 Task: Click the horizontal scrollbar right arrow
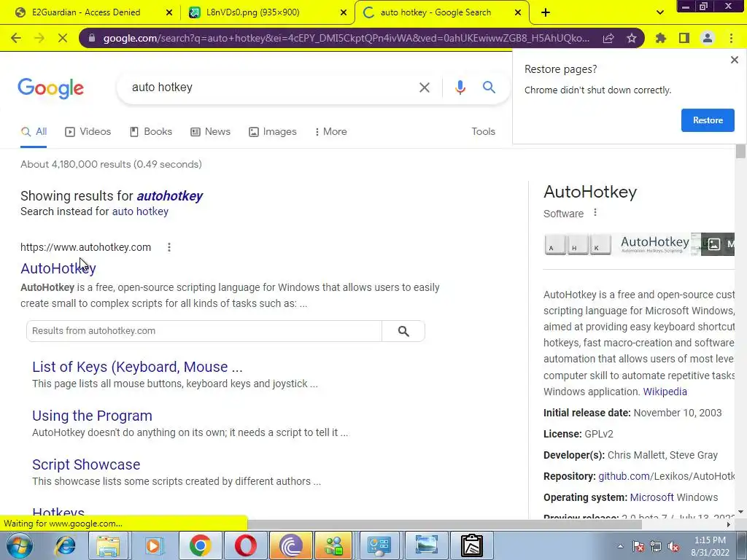(x=729, y=525)
